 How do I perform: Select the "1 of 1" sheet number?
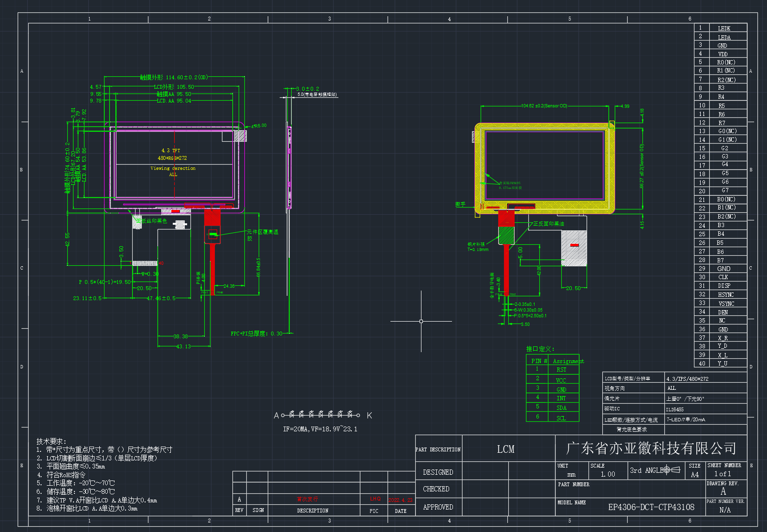(723, 474)
